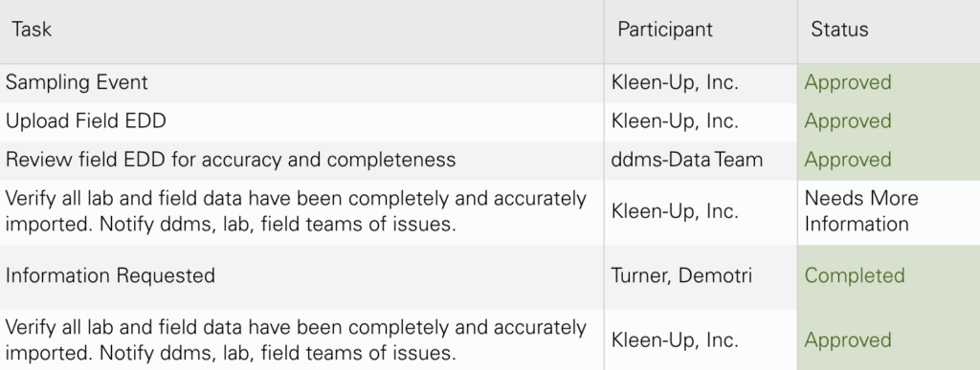Screen dimensions: 980x370
Task: Click Kleen-Up, Inc. in Upload Field EDD row
Action: point(675,121)
